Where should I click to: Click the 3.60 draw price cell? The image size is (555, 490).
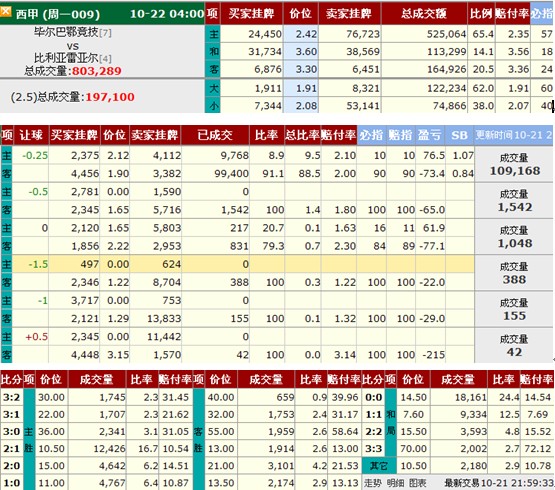coord(301,51)
